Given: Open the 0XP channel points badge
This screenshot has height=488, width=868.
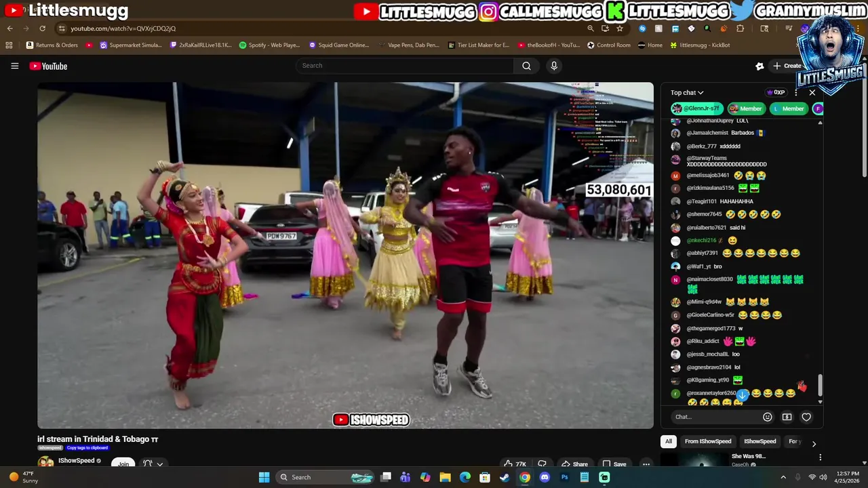Looking at the screenshot, I should [776, 93].
